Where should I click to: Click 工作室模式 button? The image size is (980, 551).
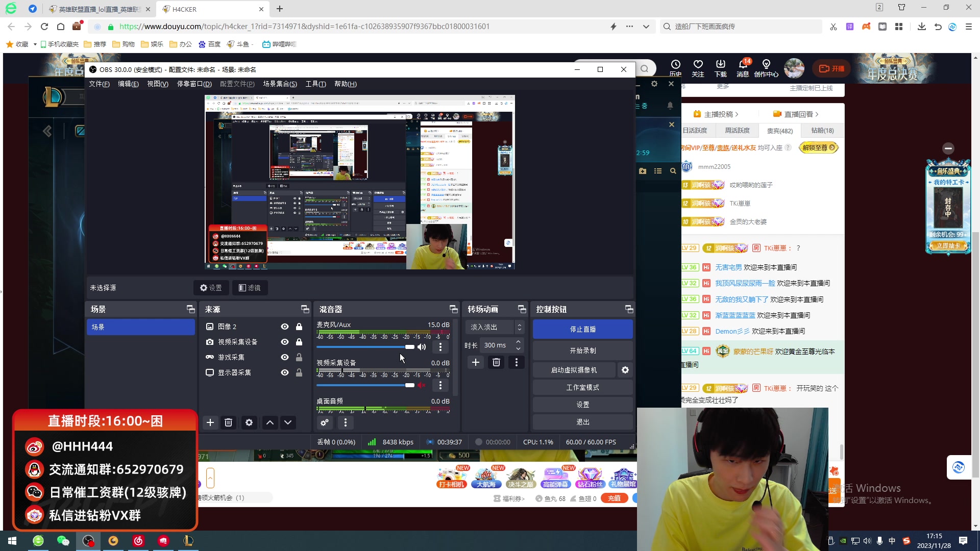click(583, 388)
